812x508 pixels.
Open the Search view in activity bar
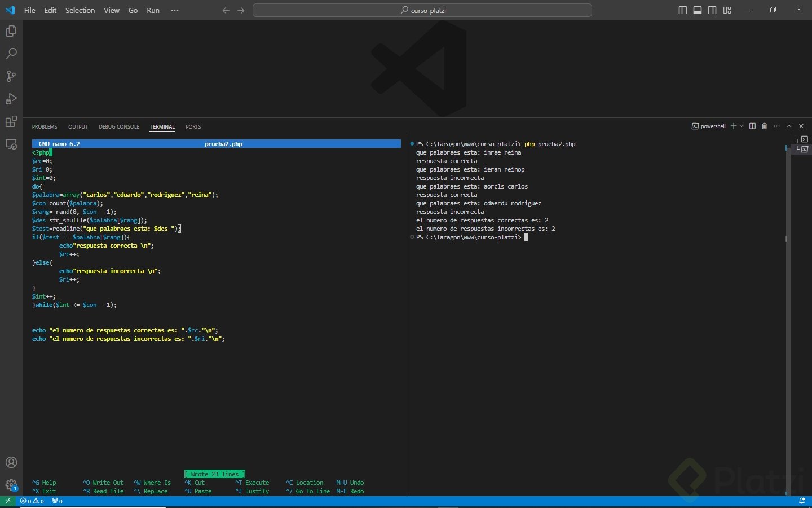pos(11,54)
